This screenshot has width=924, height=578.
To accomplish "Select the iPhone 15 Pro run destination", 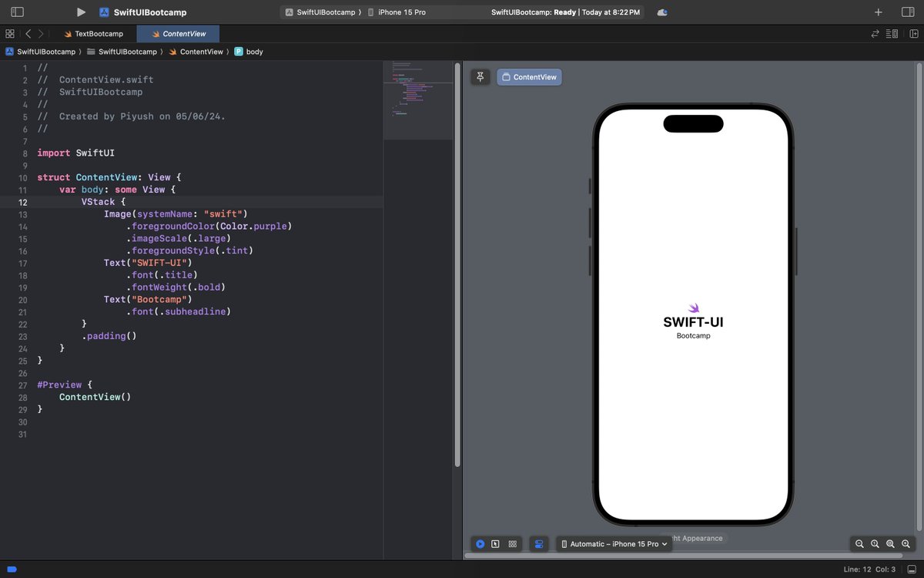I will click(397, 12).
